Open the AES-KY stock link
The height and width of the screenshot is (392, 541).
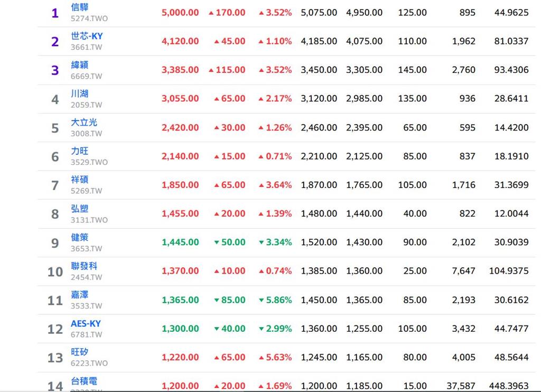pyautogui.click(x=86, y=323)
